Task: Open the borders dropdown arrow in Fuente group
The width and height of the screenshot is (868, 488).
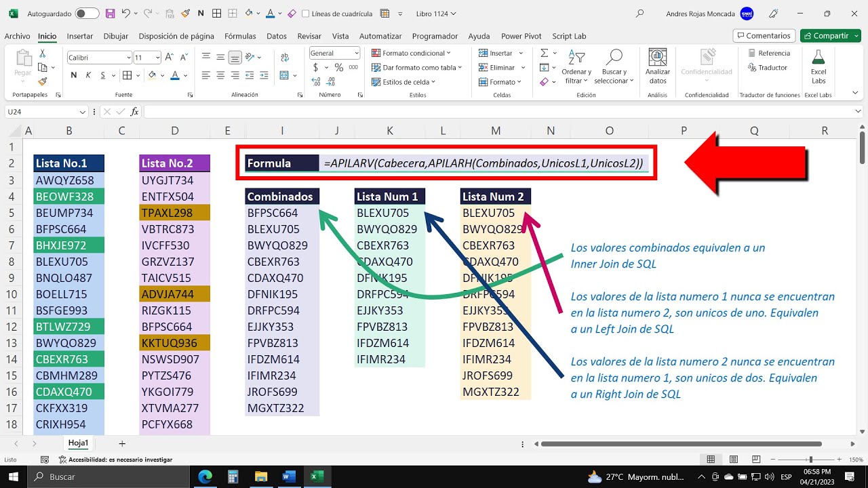Action: coord(139,75)
